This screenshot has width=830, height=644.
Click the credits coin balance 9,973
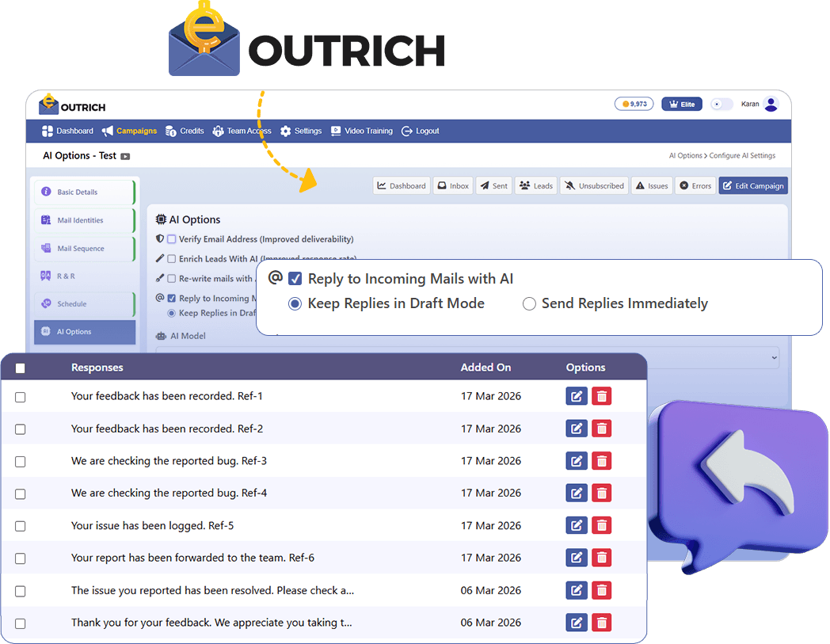pos(634,104)
